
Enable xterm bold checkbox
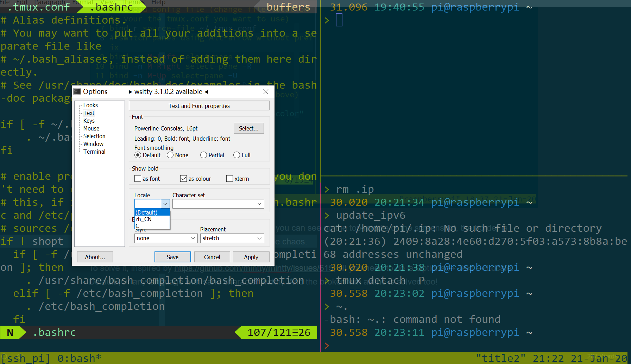point(238,179)
